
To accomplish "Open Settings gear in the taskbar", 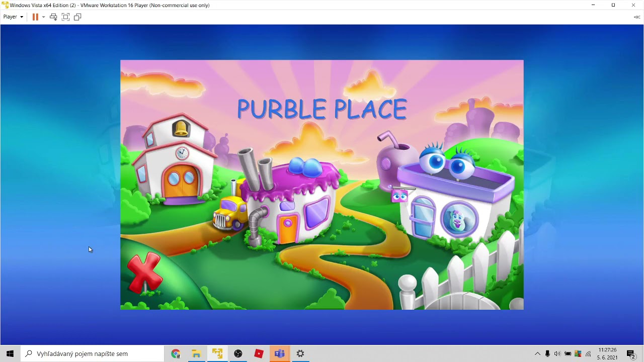I will point(300,353).
